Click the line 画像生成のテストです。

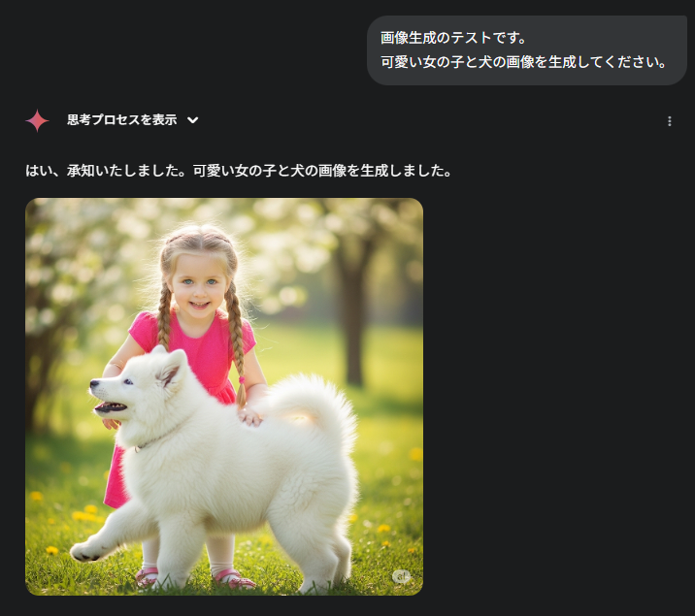pyautogui.click(x=453, y=38)
